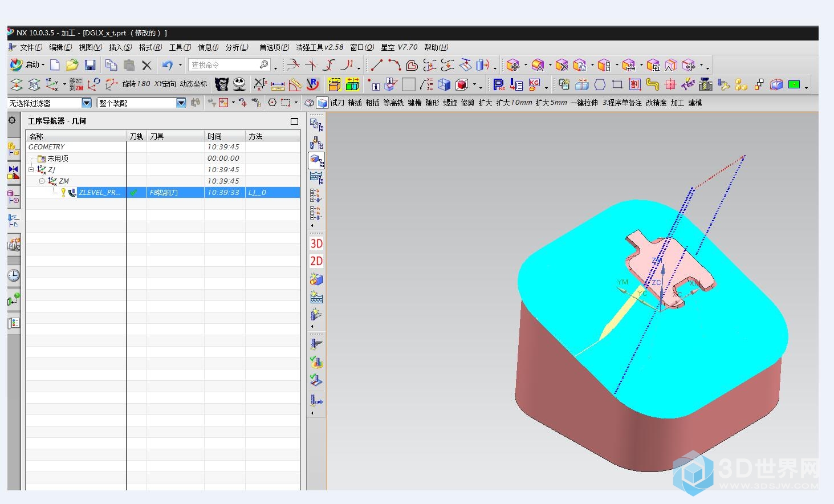The image size is (834, 504).
Task: Click the New file icon
Action: pyautogui.click(x=55, y=65)
